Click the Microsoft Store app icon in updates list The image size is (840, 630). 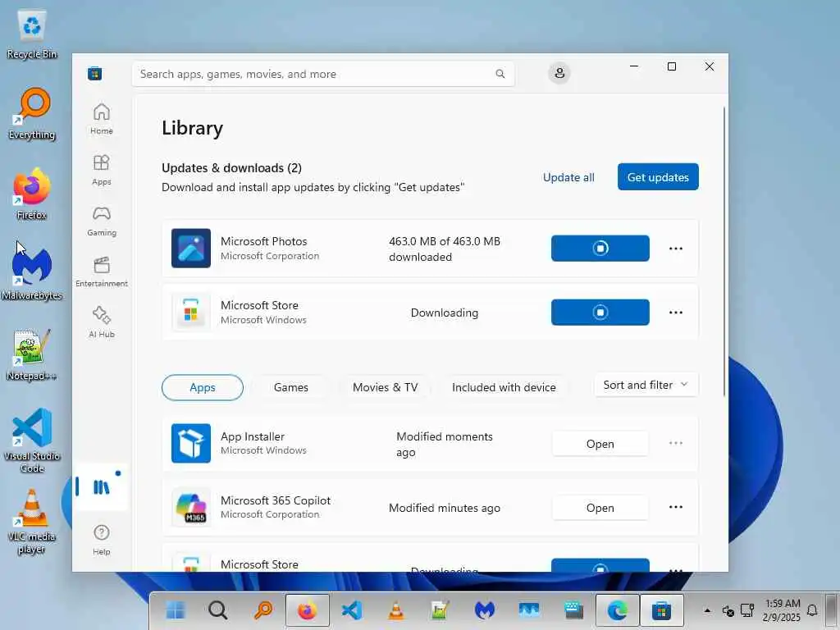point(190,312)
